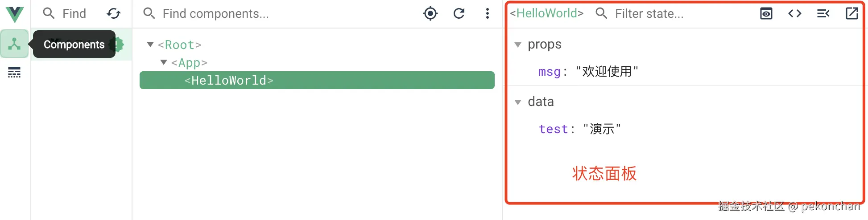Open the three-dot more options menu
The width and height of the screenshot is (868, 220).
click(x=487, y=14)
